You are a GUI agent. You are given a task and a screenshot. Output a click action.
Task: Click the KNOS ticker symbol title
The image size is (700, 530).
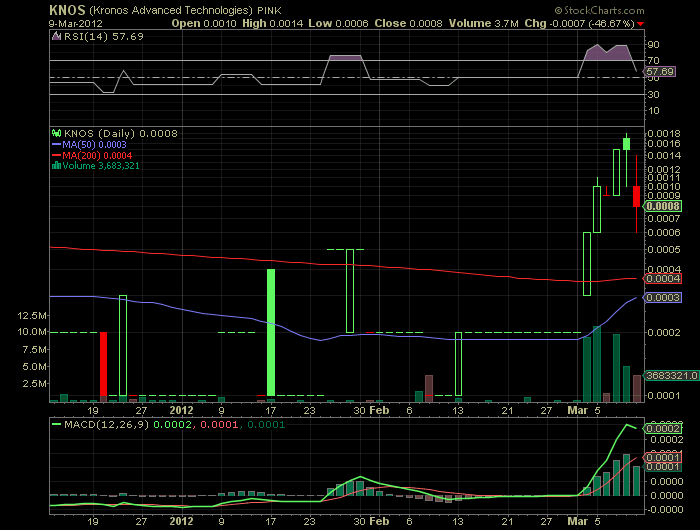[x=67, y=10]
